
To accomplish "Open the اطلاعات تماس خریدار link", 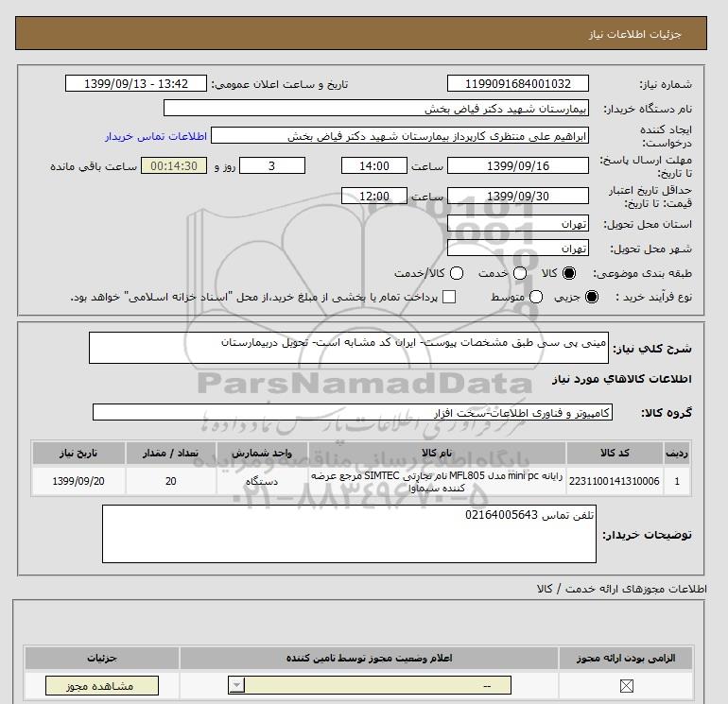I will (156, 136).
